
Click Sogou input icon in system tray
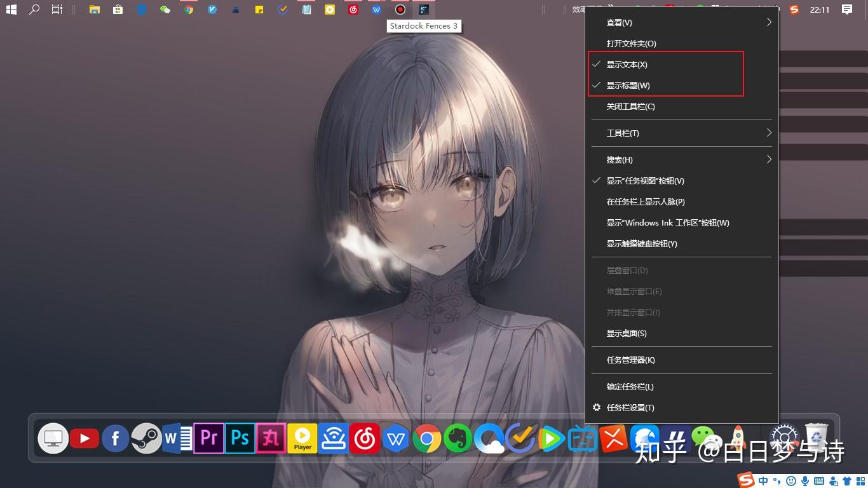click(x=794, y=10)
